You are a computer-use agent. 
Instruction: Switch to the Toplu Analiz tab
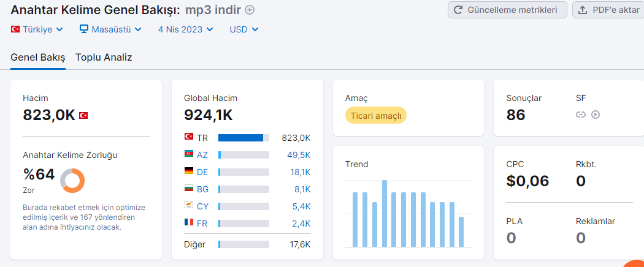pyautogui.click(x=104, y=58)
